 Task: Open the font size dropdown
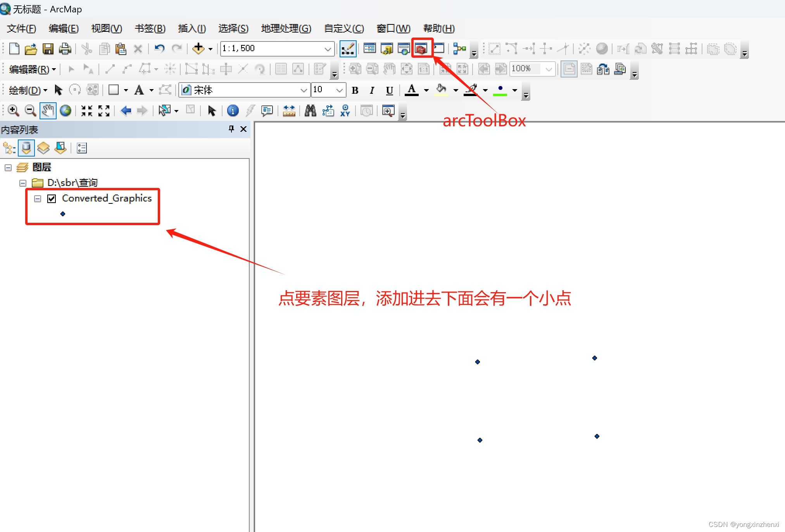coord(340,90)
